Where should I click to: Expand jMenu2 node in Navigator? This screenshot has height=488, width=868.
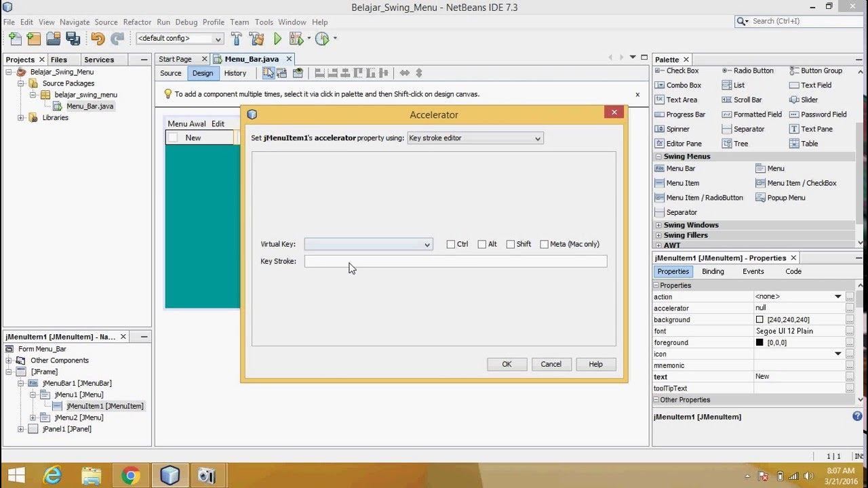tap(33, 418)
